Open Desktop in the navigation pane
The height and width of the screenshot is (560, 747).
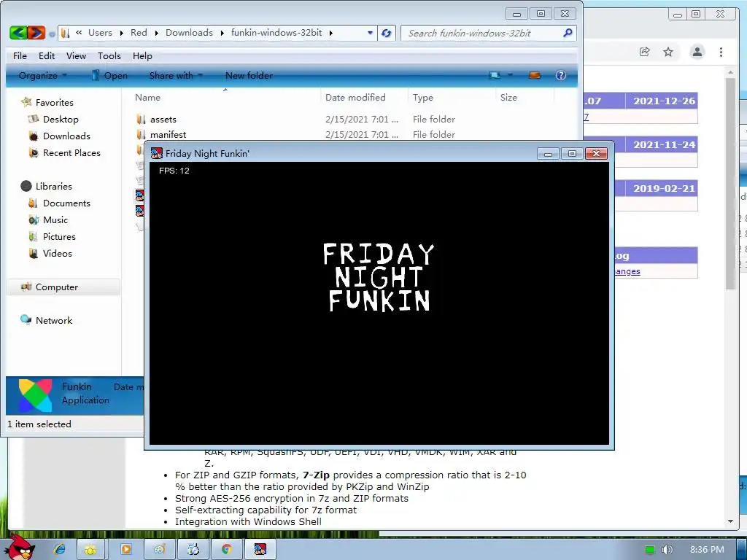click(x=61, y=119)
